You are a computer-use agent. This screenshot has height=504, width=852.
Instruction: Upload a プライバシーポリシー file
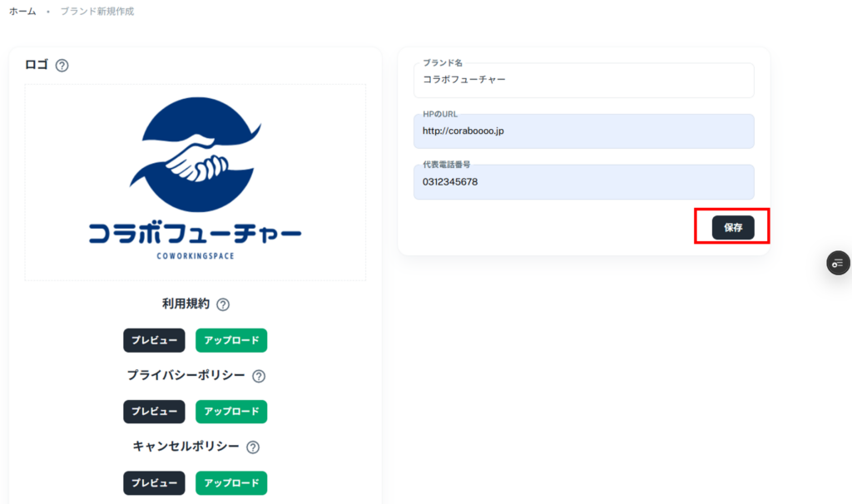click(231, 412)
